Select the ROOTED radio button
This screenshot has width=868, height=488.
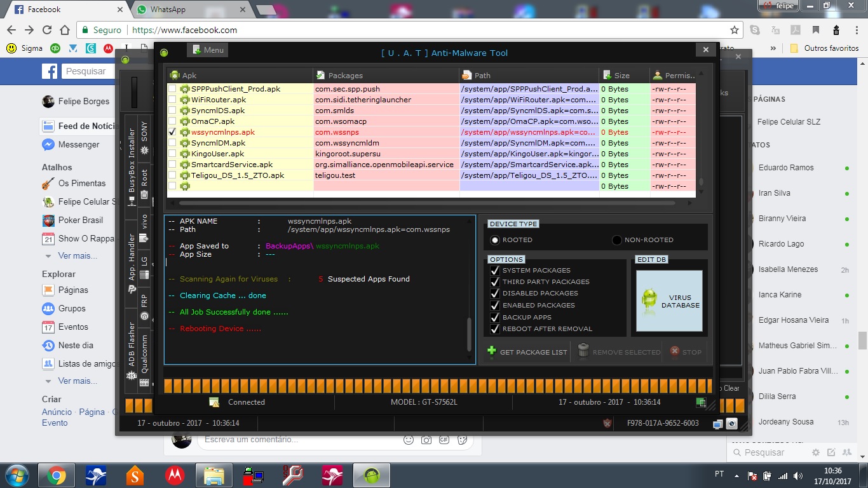tap(495, 240)
